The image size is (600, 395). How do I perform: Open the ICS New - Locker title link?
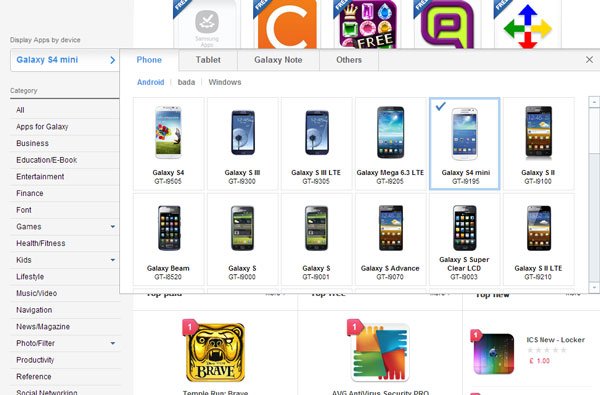tap(556, 340)
